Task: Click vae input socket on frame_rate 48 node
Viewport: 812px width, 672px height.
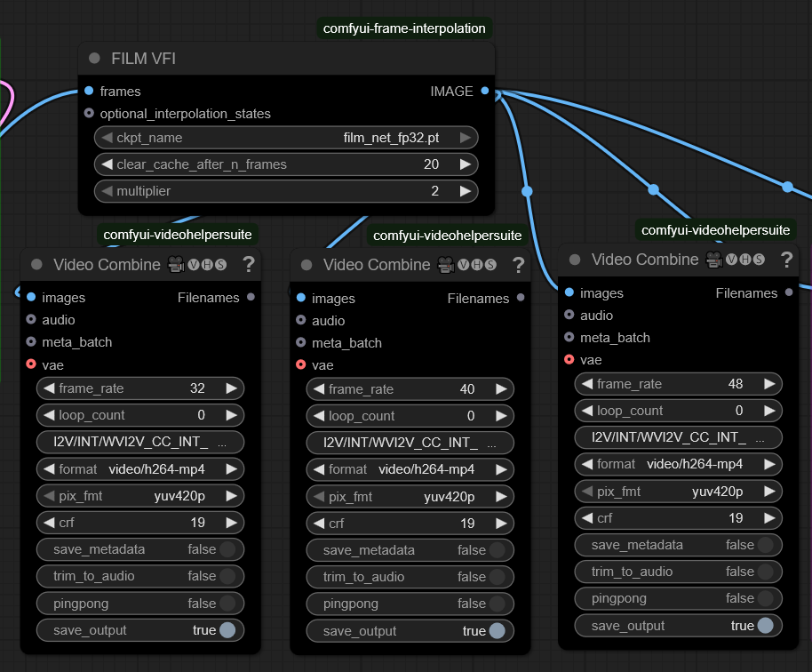Action: (569, 359)
